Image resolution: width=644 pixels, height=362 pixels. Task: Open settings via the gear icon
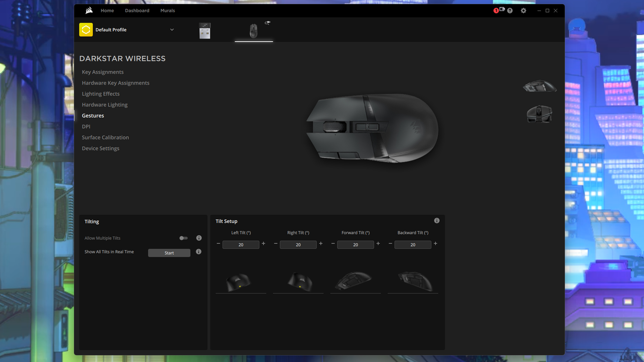point(523,11)
